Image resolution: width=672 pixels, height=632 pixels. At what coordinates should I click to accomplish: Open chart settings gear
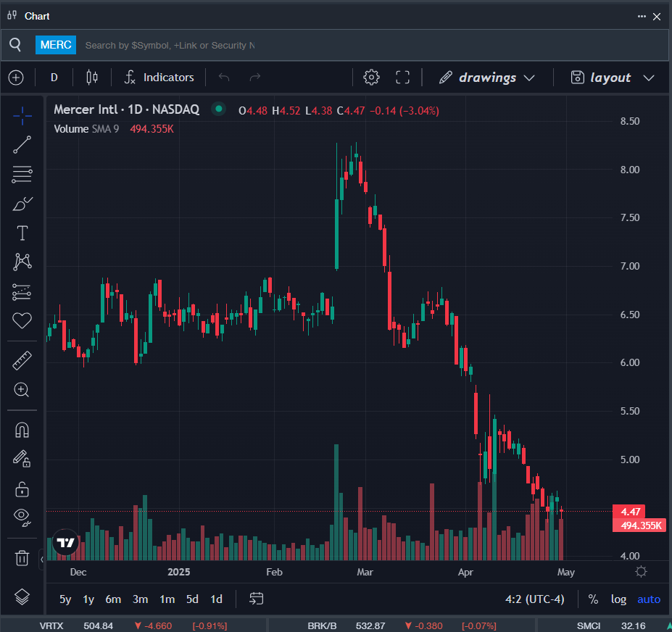371,78
